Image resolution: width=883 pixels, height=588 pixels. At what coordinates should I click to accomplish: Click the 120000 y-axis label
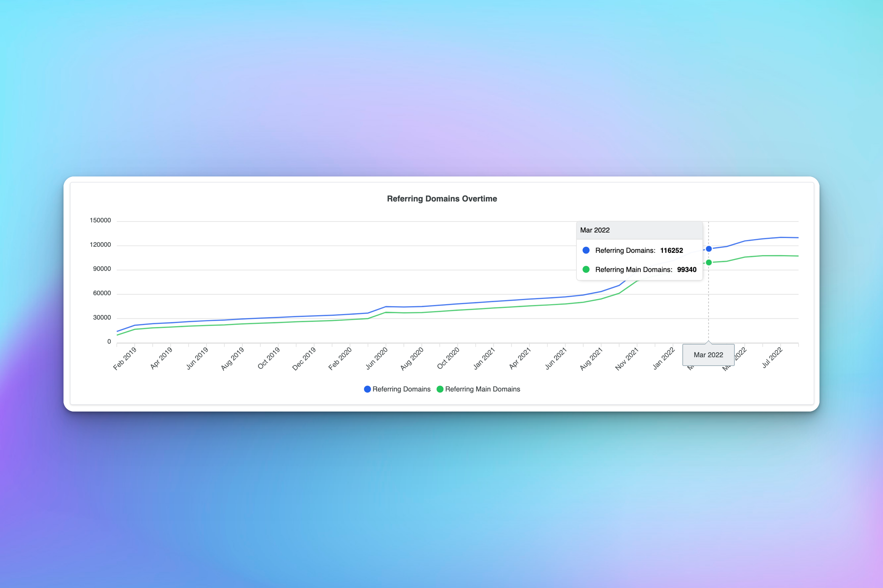[100, 245]
